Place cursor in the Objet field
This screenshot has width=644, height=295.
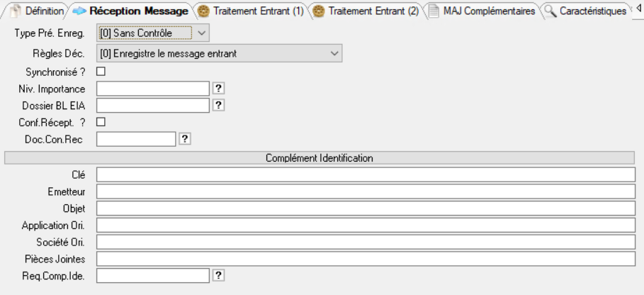click(x=366, y=208)
